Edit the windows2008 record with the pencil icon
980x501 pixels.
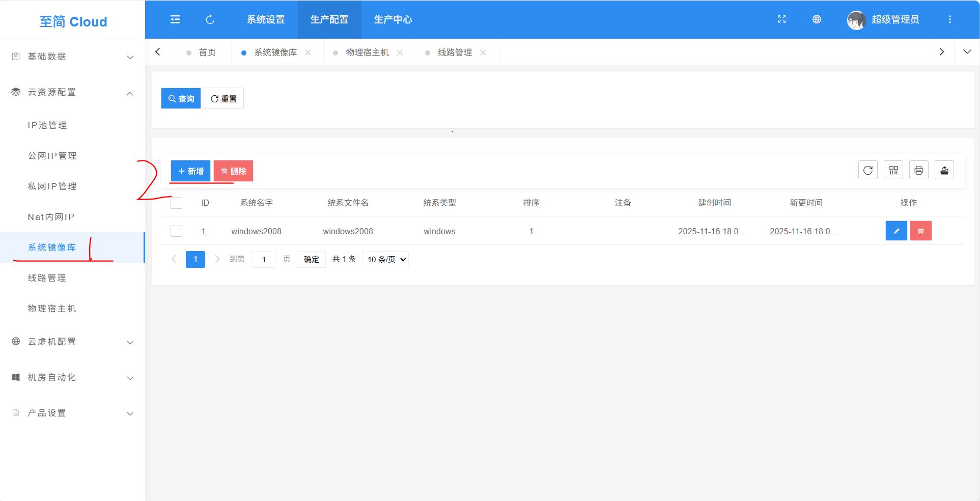(897, 231)
